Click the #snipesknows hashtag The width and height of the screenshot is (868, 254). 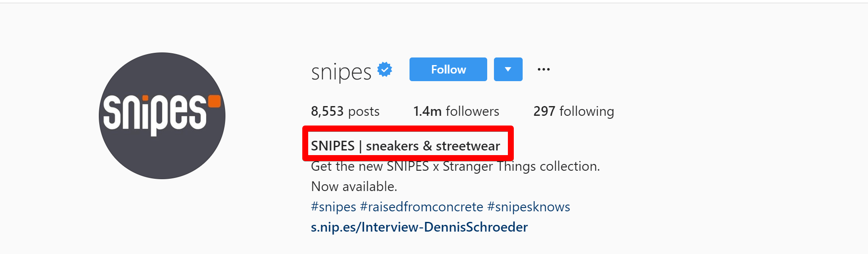tap(528, 207)
